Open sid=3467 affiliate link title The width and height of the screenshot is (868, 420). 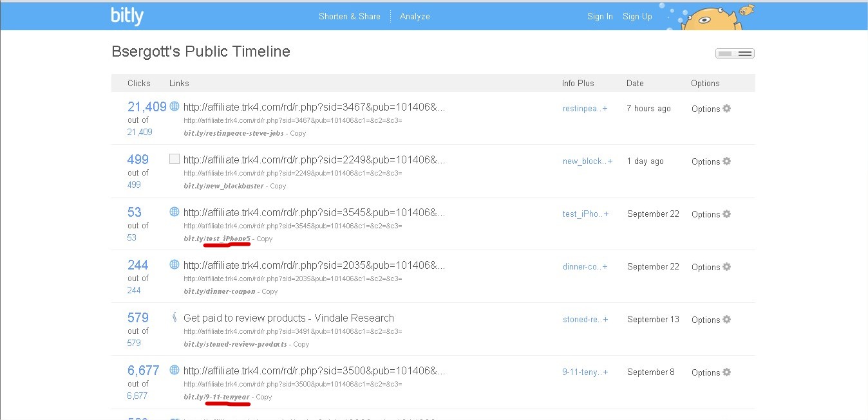coord(314,107)
